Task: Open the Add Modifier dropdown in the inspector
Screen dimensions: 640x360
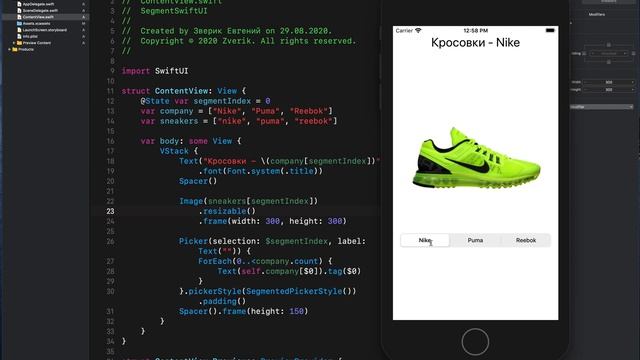Action: tap(602, 107)
